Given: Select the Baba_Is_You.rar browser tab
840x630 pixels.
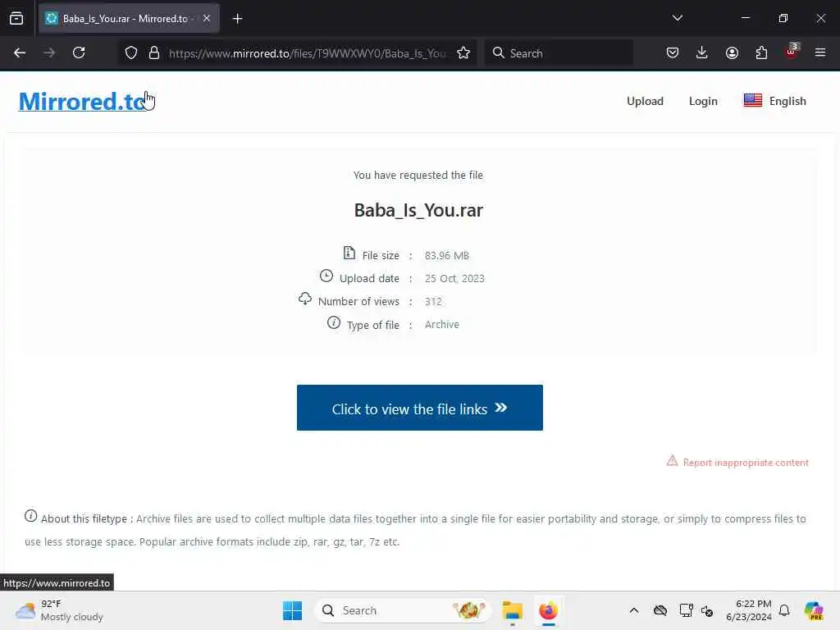Looking at the screenshot, I should (x=129, y=19).
